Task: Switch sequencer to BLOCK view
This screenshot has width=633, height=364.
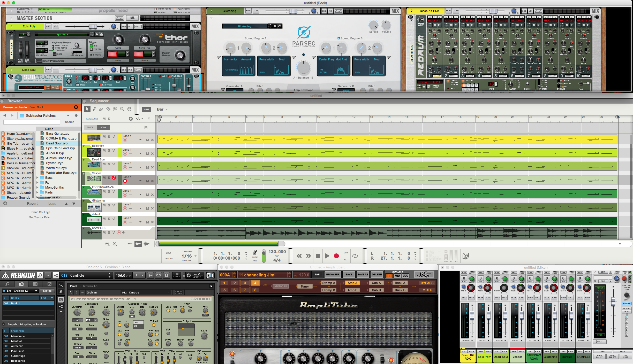Action: coord(90,127)
